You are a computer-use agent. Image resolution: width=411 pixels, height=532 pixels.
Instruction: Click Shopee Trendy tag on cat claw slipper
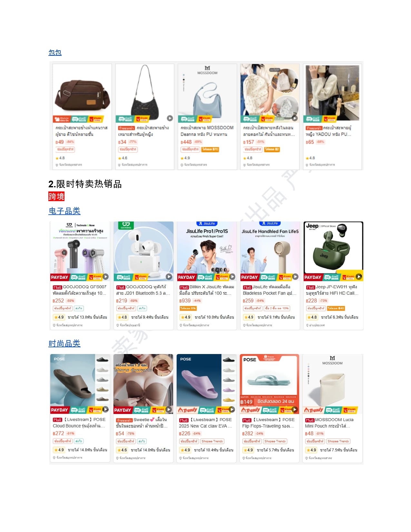212,441
